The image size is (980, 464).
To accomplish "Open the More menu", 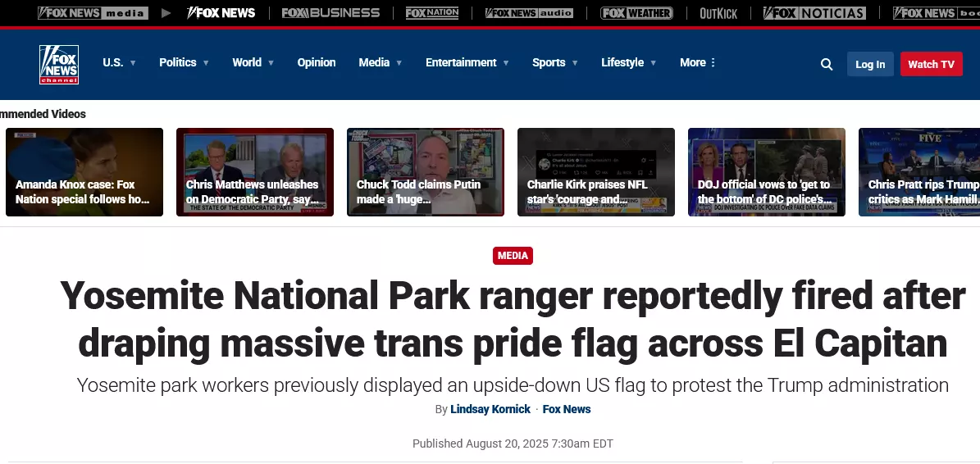I will [x=698, y=62].
